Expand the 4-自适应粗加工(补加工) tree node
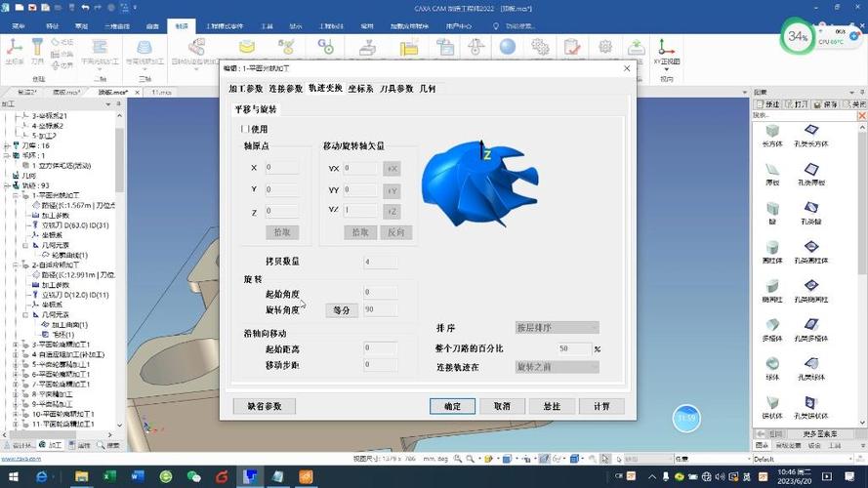 (16, 354)
